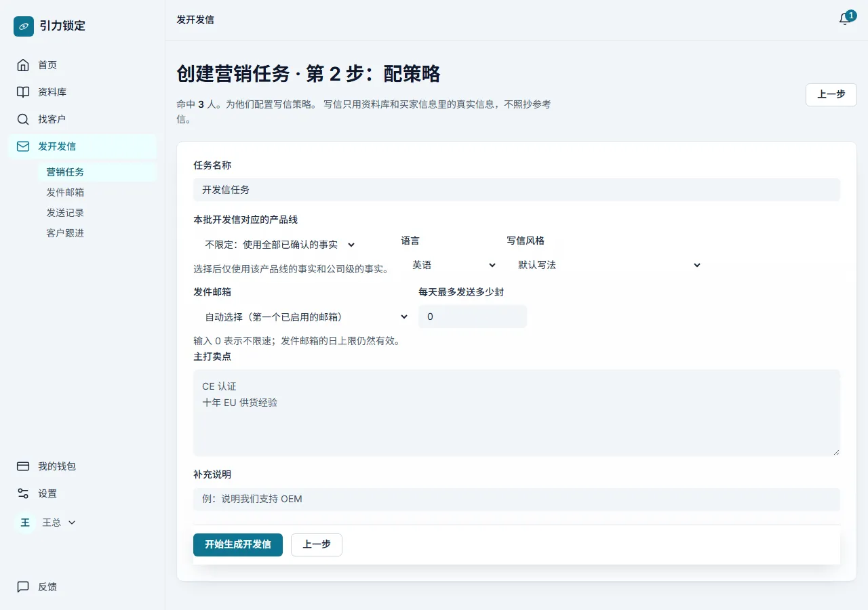
Task: Click into the 主打卖点 text area
Action: coord(517,413)
